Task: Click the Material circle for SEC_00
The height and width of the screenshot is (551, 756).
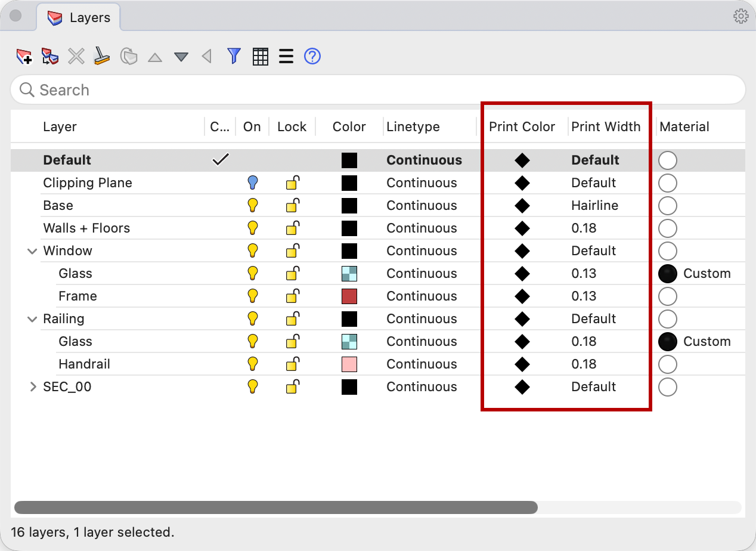Action: tap(668, 387)
